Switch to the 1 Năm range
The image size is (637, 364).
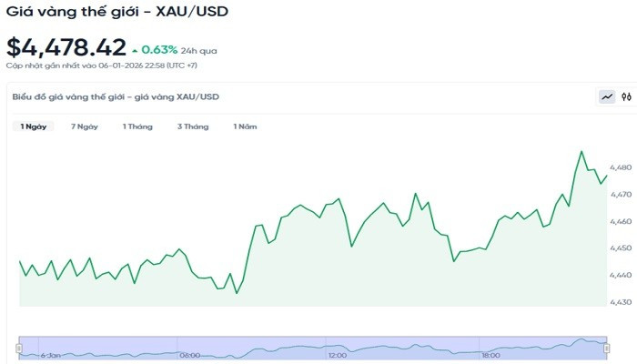(245, 126)
